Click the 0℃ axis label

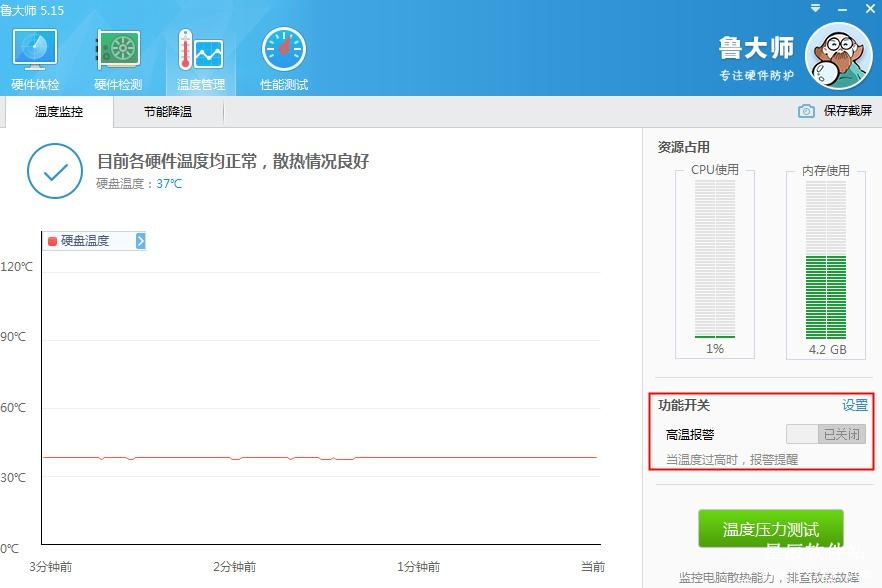[x=10, y=549]
